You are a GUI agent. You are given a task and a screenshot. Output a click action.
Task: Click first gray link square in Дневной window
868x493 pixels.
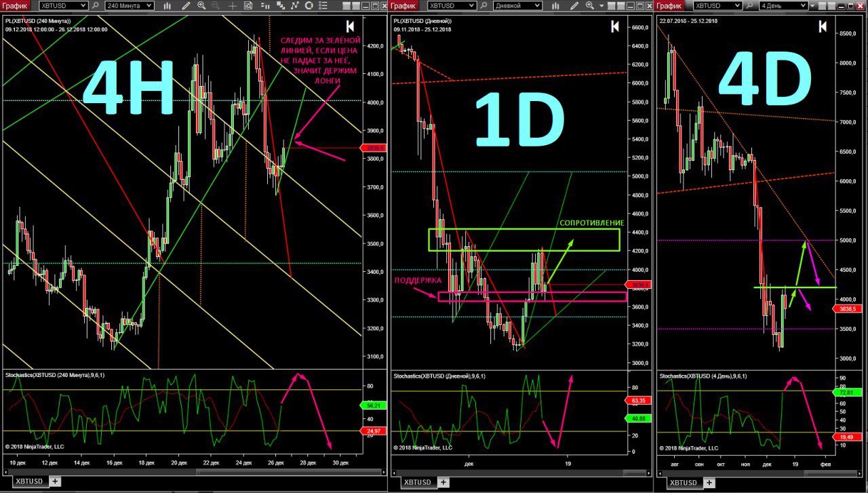(612, 6)
